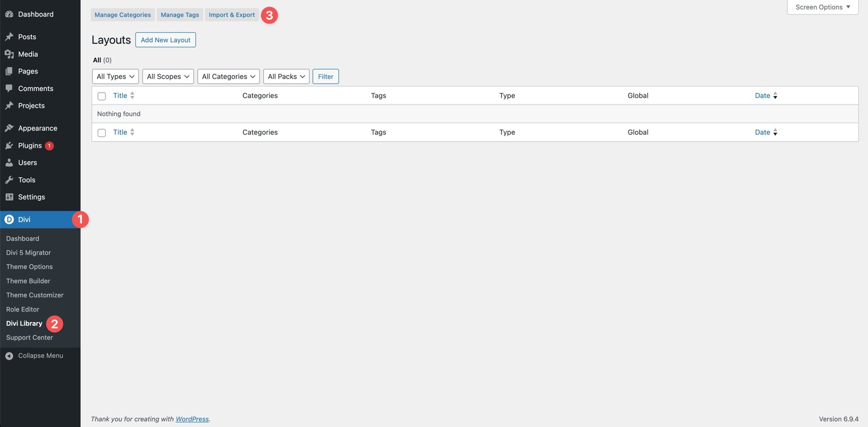Viewport: 868px width, 427px height.
Task: Open the Manage Categories tab
Action: [x=123, y=15]
